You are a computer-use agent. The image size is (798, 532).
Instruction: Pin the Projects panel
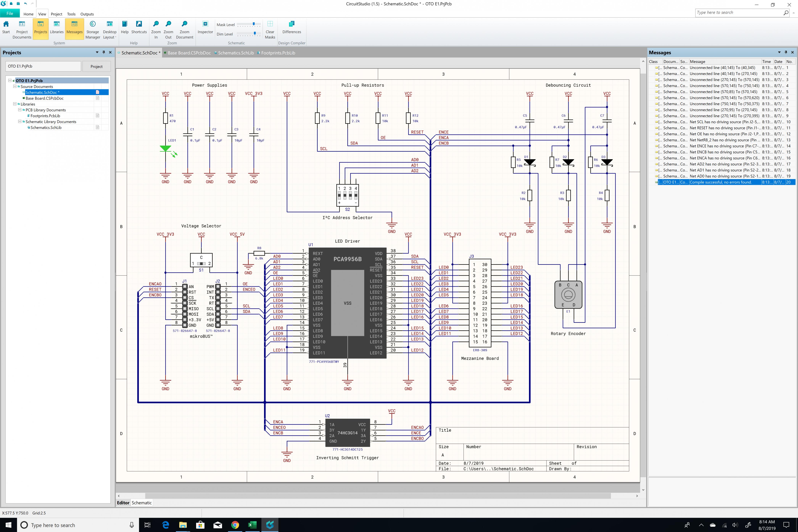(103, 52)
